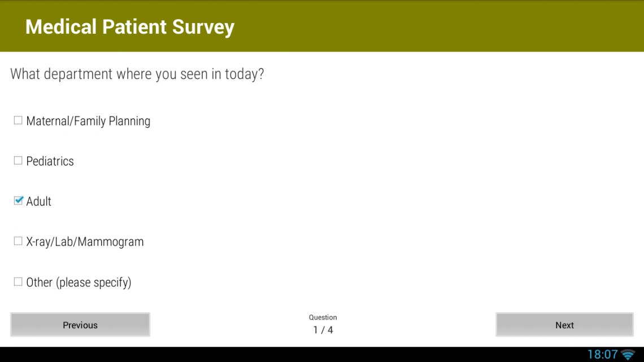This screenshot has width=644, height=362.
Task: Uncheck the Adult checkbox
Action: tap(18, 200)
